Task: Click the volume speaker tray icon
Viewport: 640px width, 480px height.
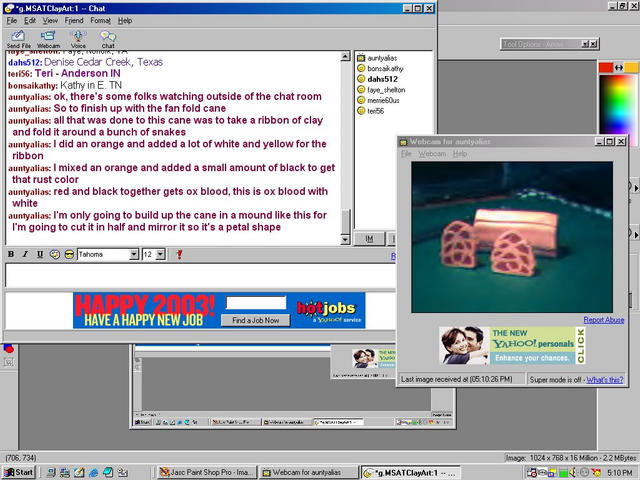Action: (x=573, y=472)
